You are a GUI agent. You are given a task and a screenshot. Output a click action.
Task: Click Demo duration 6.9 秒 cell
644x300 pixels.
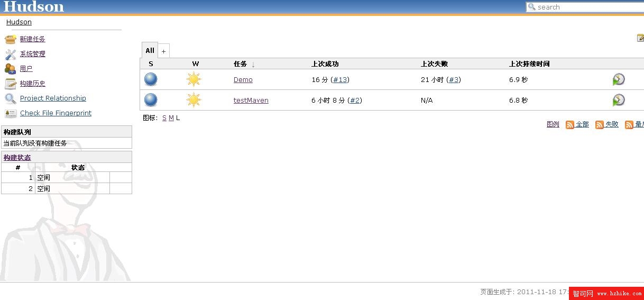[x=519, y=80]
